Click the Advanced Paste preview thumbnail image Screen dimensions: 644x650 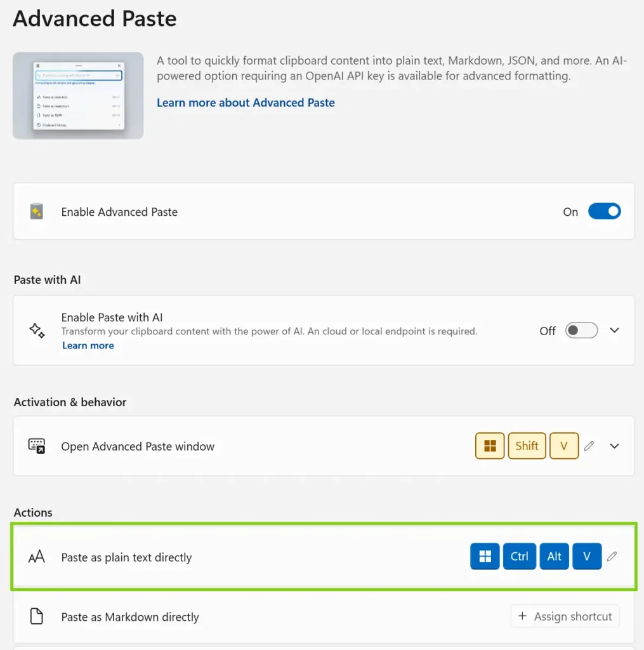tap(78, 95)
